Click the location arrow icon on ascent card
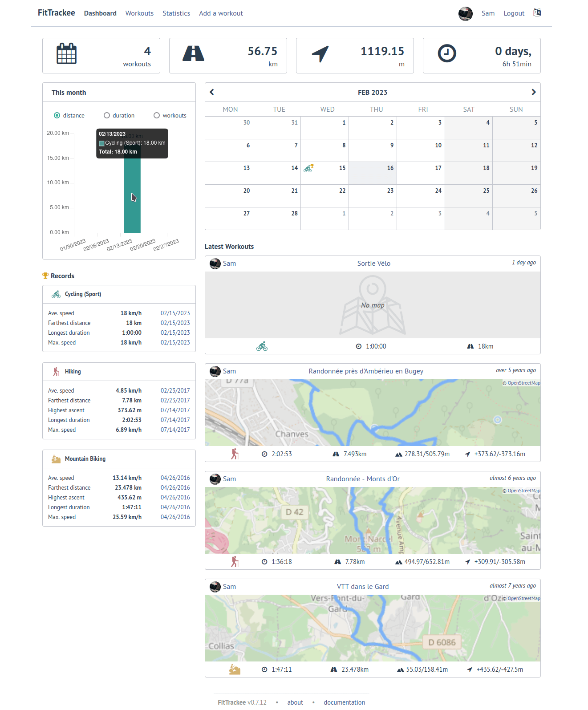This screenshot has width=588, height=710. pos(320,54)
